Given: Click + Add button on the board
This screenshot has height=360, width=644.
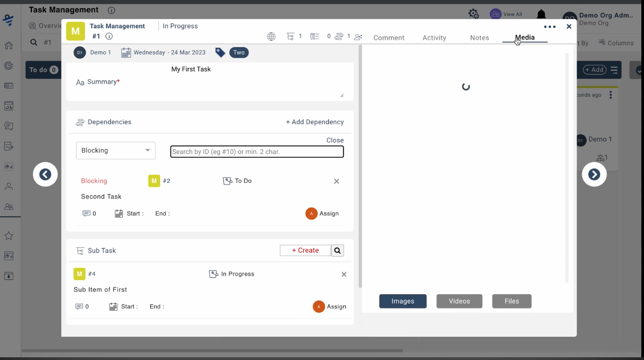Looking at the screenshot, I should (x=595, y=70).
